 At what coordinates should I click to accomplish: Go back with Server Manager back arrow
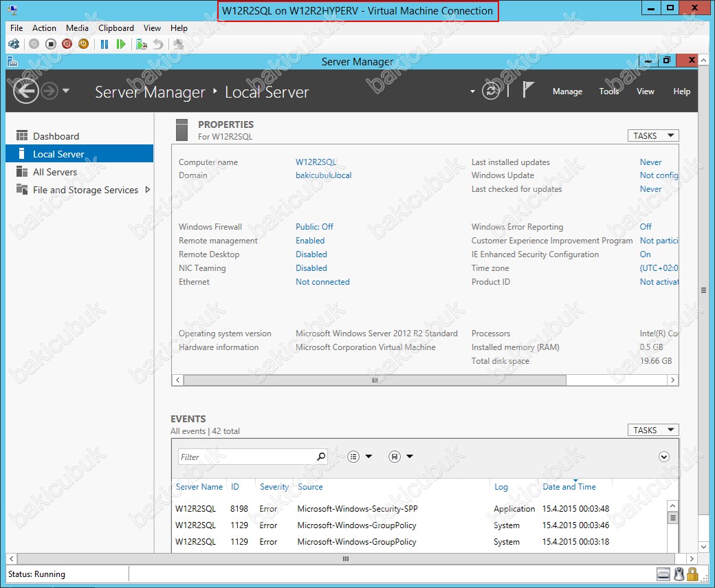25,91
